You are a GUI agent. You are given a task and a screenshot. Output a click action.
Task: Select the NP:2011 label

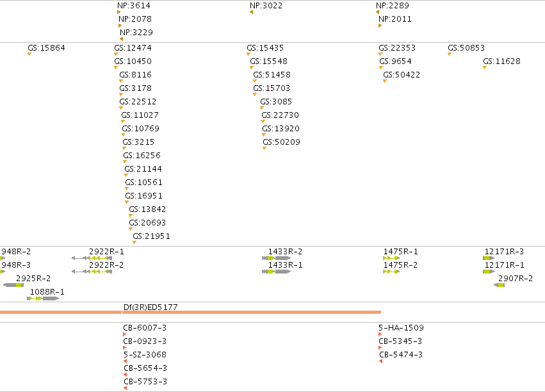coord(395,19)
